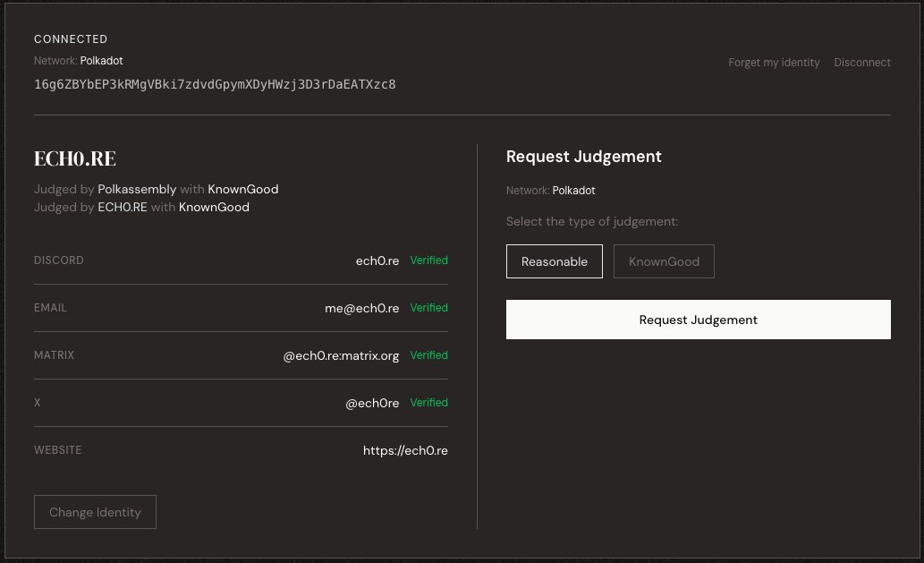
Task: Click the EMAIL field label
Action: [50, 308]
